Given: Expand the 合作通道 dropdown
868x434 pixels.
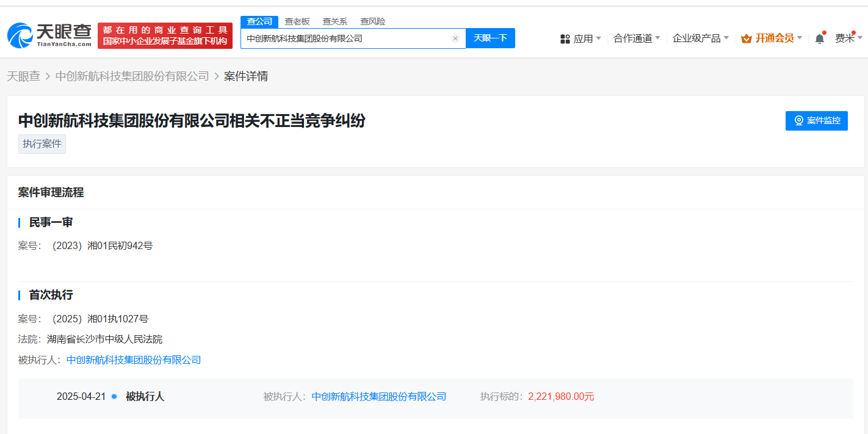Looking at the screenshot, I should (637, 38).
